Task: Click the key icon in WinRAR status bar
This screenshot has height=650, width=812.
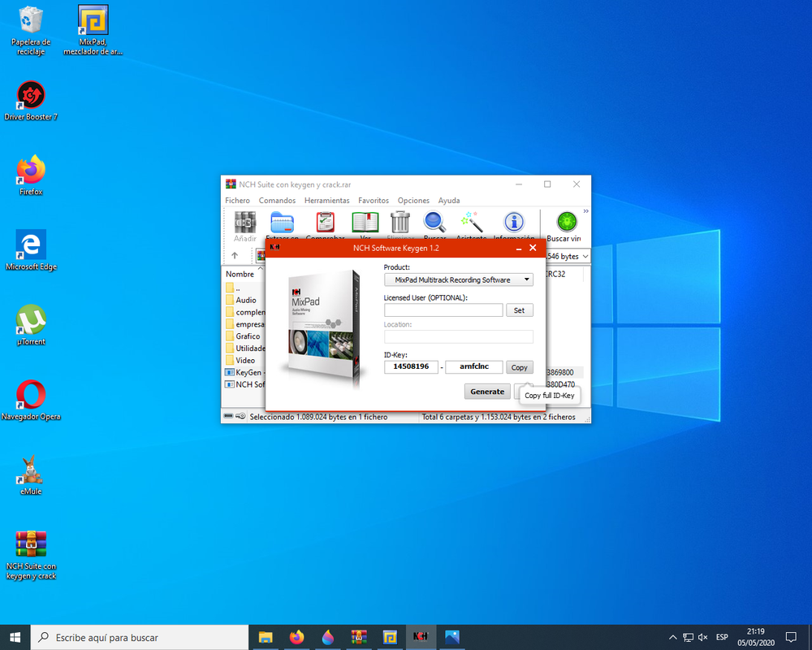Action: pos(240,416)
